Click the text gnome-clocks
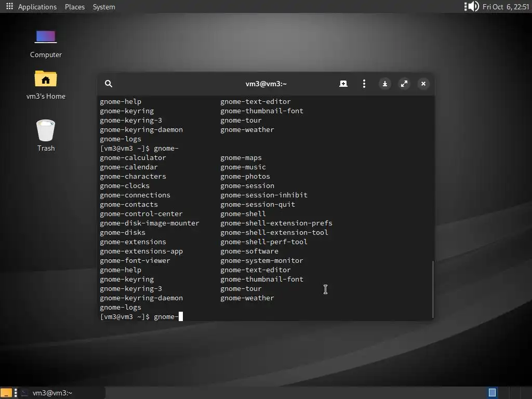 (x=125, y=185)
